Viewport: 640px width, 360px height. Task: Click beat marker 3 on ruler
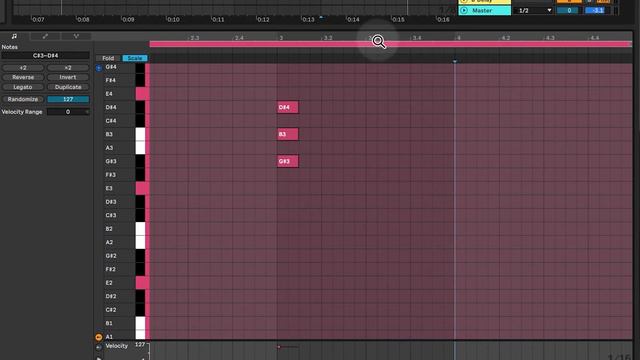tap(281, 38)
